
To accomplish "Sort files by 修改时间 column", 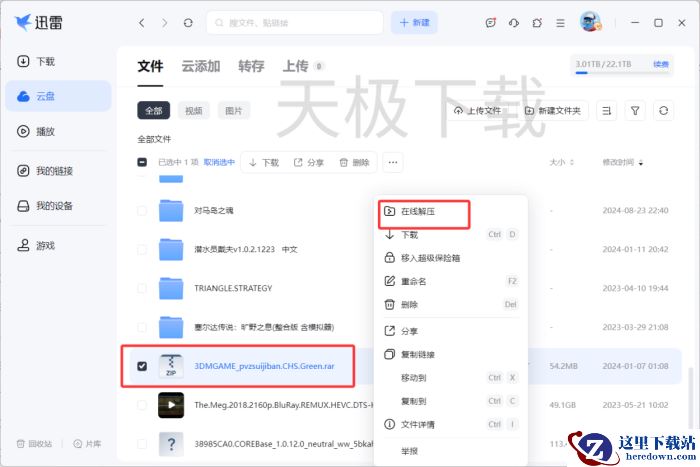I will [x=623, y=162].
